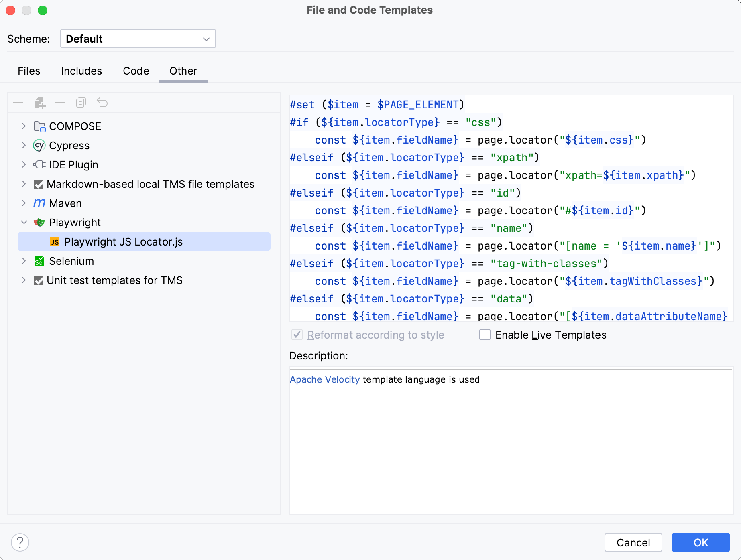Screen dimensions: 741x560
Task: Click the Selenium Se icon
Action: (x=39, y=261)
